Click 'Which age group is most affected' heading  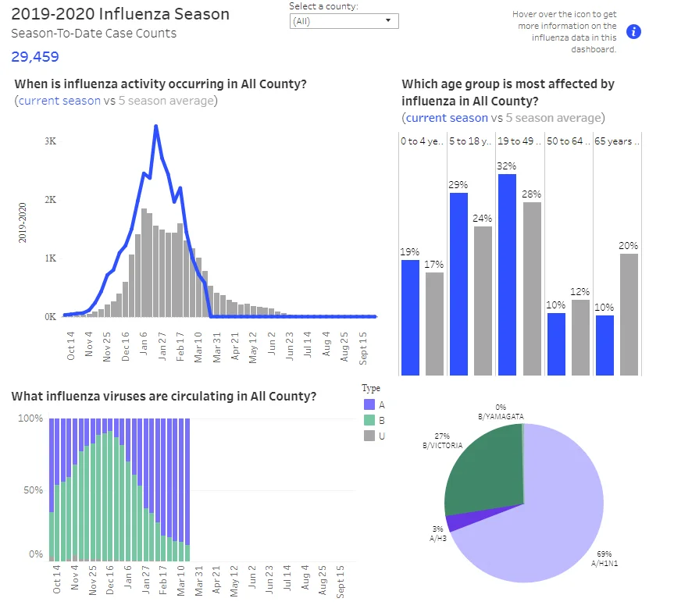(508, 92)
